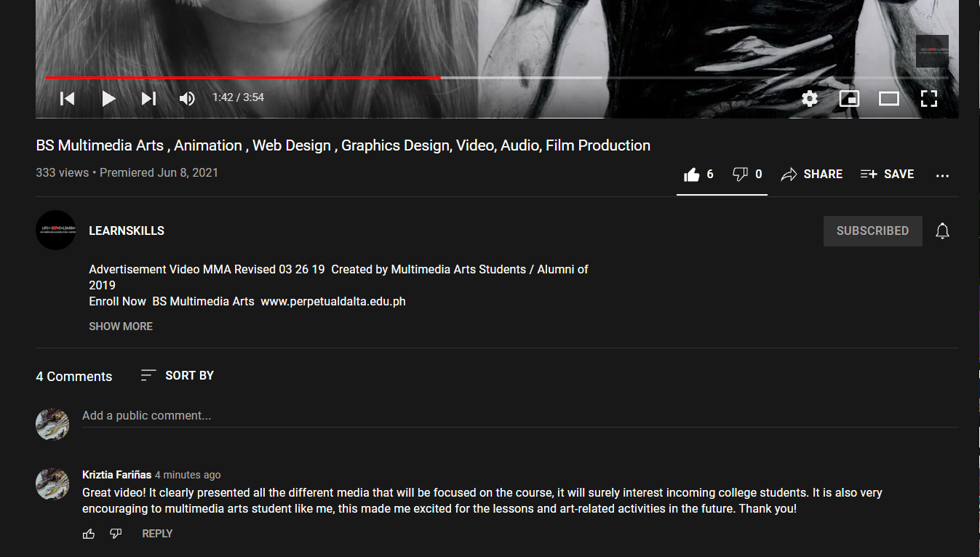Switch to theater mode

click(x=889, y=98)
